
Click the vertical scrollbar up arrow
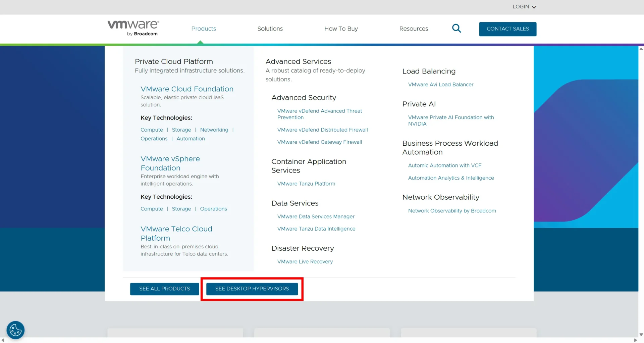[x=641, y=49]
